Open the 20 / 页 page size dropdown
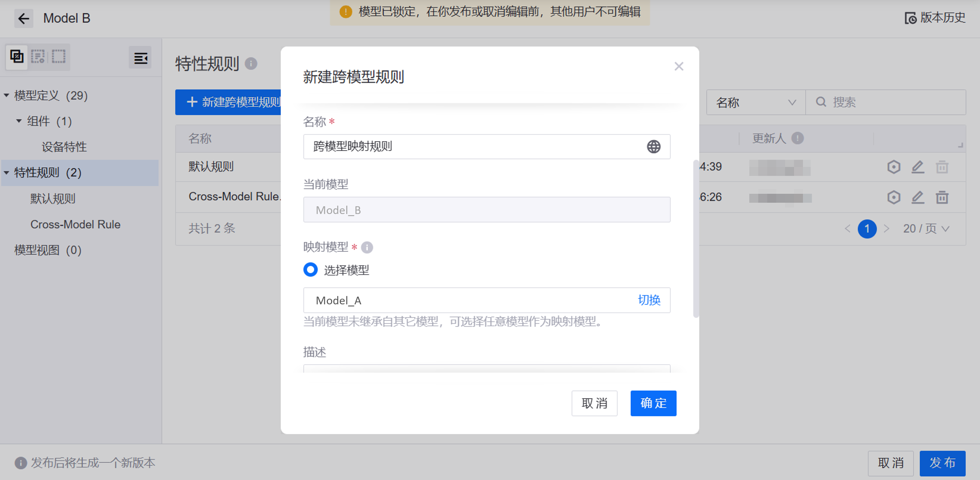 (x=926, y=228)
